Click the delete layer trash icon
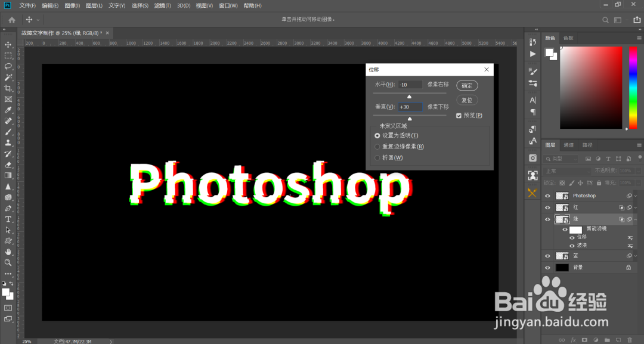 630,340
